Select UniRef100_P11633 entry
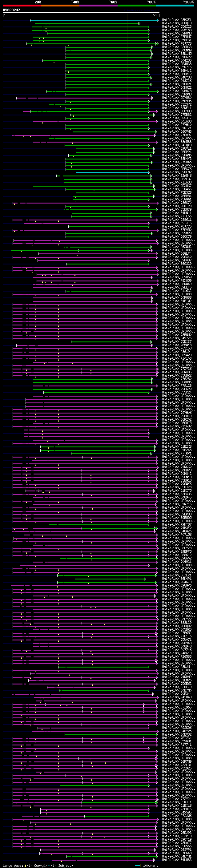The height and width of the screenshot is (868, 197). [x=176, y=182]
